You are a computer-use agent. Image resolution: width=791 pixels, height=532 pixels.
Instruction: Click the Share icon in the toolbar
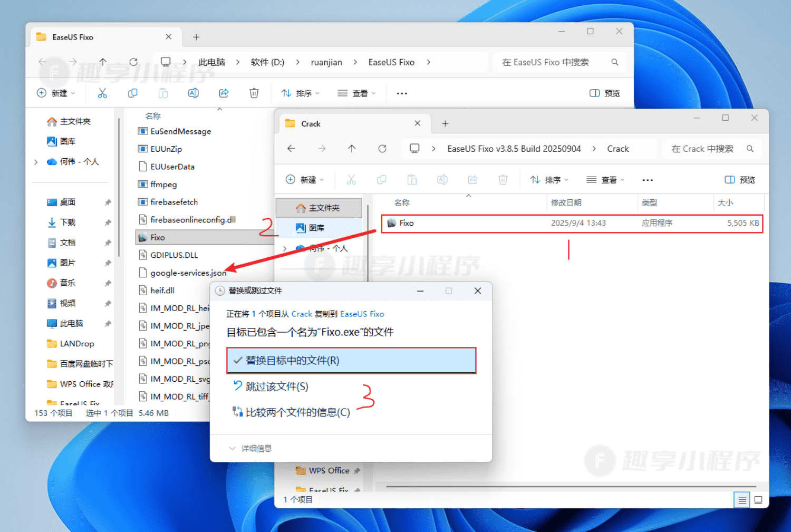coord(224,93)
